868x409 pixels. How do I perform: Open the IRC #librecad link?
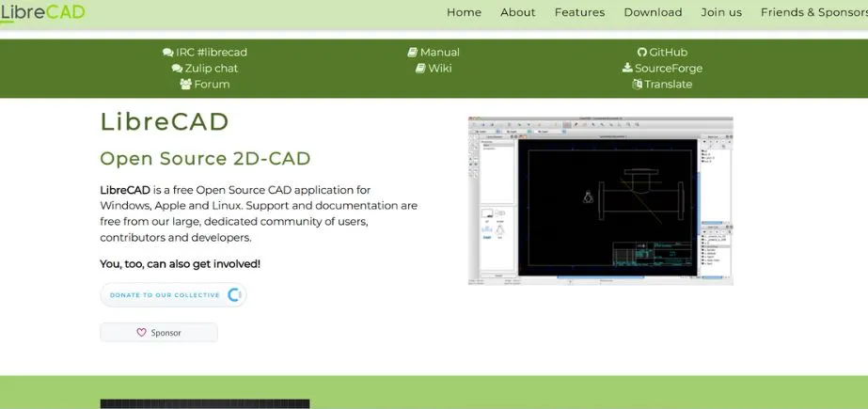click(212, 52)
